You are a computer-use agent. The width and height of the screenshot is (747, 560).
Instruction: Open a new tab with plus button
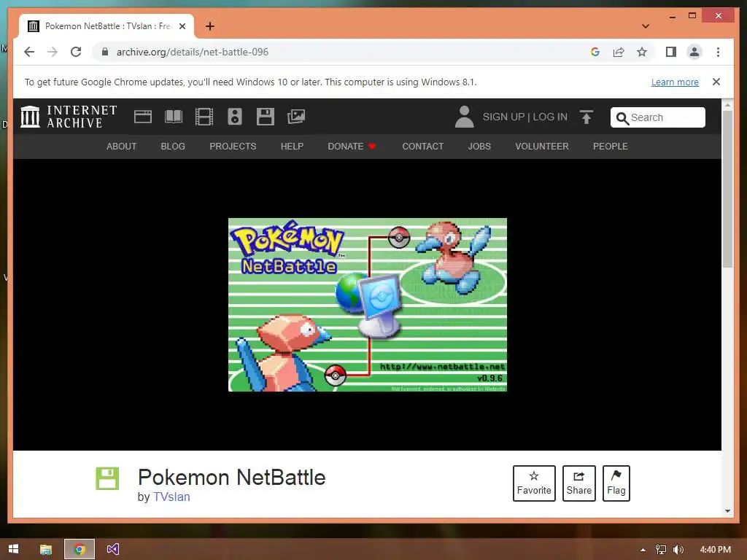click(x=209, y=26)
